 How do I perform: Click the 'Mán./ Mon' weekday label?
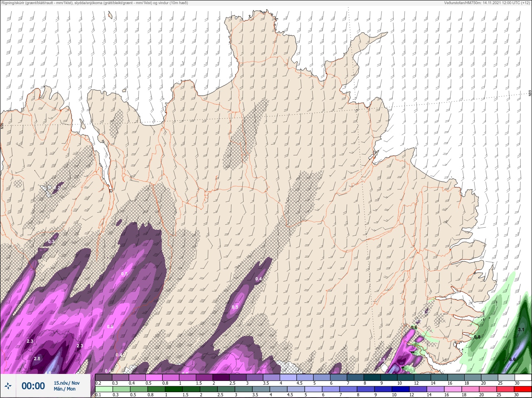[64, 389]
